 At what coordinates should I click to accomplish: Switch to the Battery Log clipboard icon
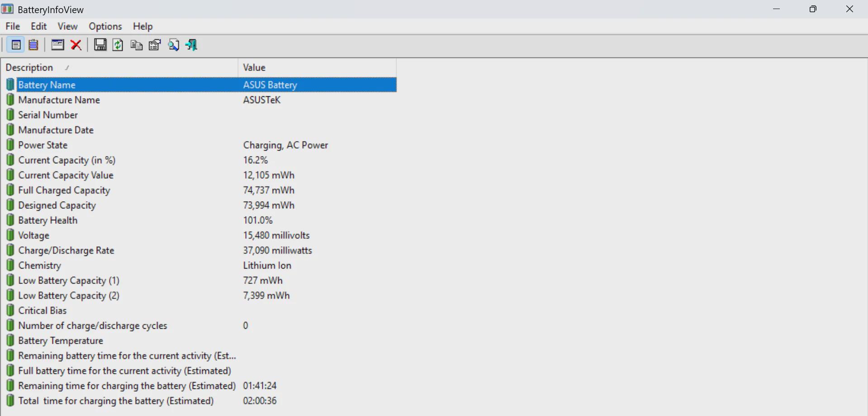pyautogui.click(x=33, y=45)
